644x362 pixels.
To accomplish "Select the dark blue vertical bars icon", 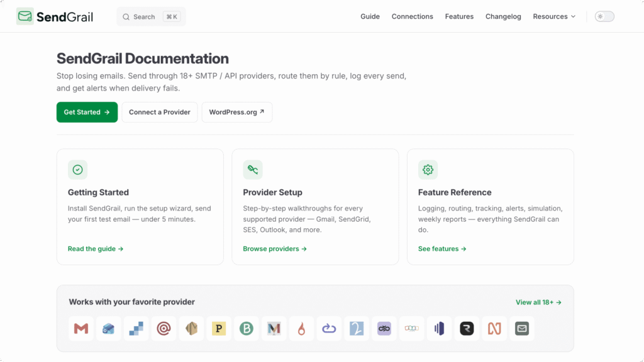I will (439, 328).
